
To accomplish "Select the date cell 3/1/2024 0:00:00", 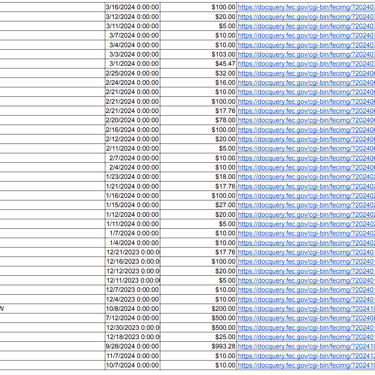I will [133, 63].
